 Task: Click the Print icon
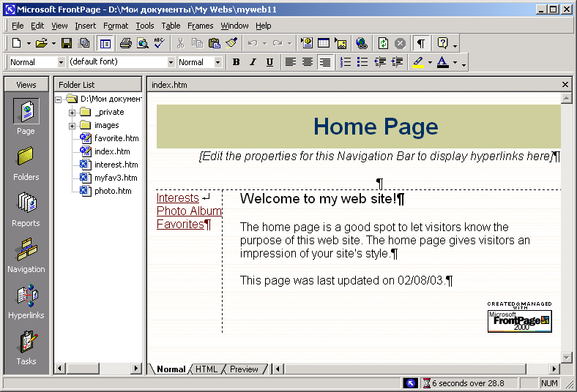tap(126, 43)
